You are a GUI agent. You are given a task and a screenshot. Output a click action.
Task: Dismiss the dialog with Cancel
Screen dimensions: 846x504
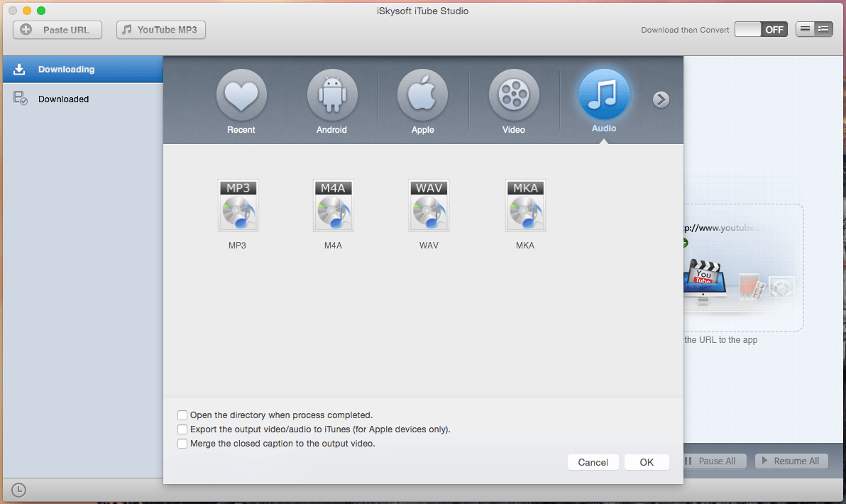click(x=593, y=462)
